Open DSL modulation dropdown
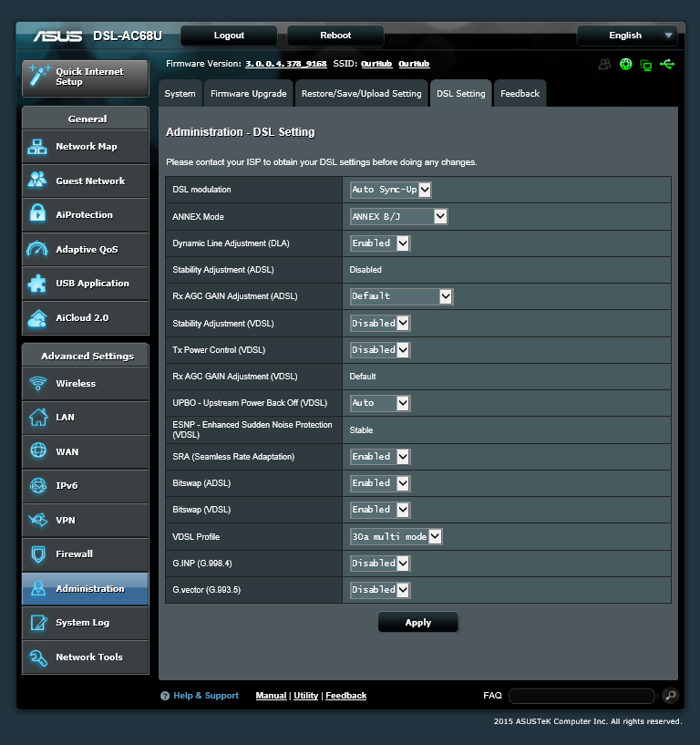700x745 pixels. coord(390,190)
